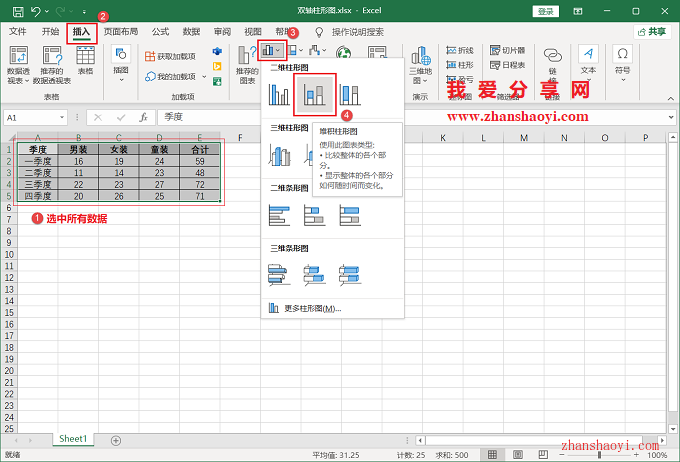Choose the 2-D 100% Stacked Bar chart
This screenshot has width=680, height=462.
pos(350,215)
